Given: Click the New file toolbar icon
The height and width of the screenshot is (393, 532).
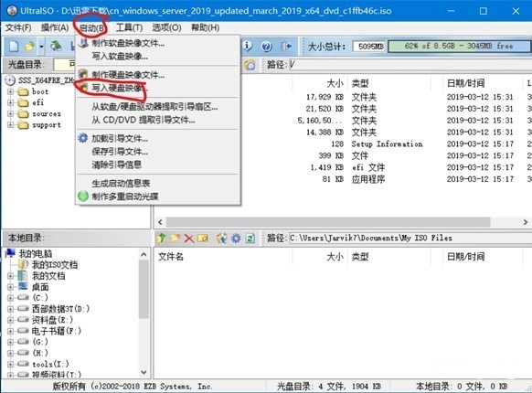Looking at the screenshot, I should pyautogui.click(x=14, y=47).
